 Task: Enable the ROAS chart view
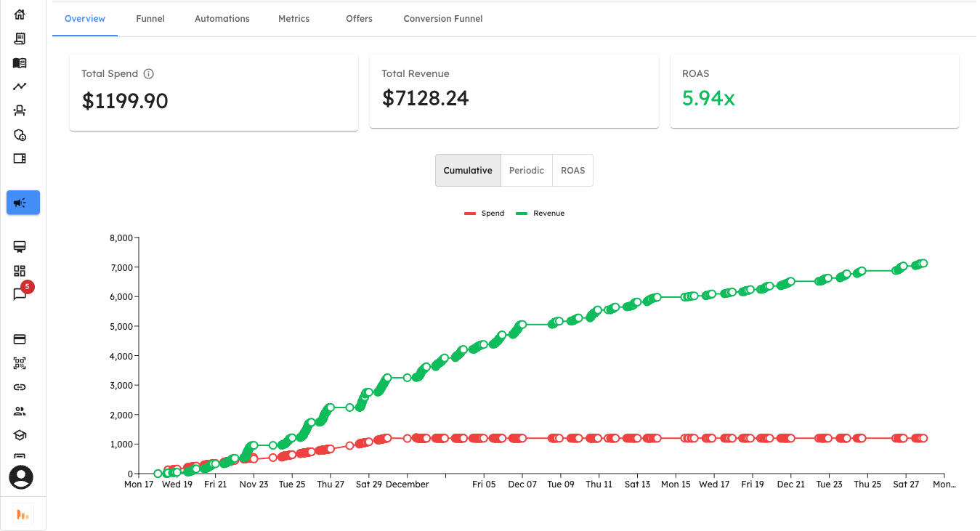pyautogui.click(x=572, y=170)
